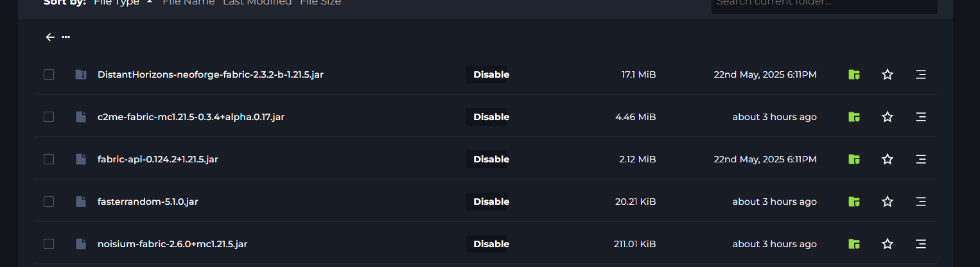The height and width of the screenshot is (267, 980).
Task: Open the options menu for c2me-fabric jar
Action: coord(920,117)
